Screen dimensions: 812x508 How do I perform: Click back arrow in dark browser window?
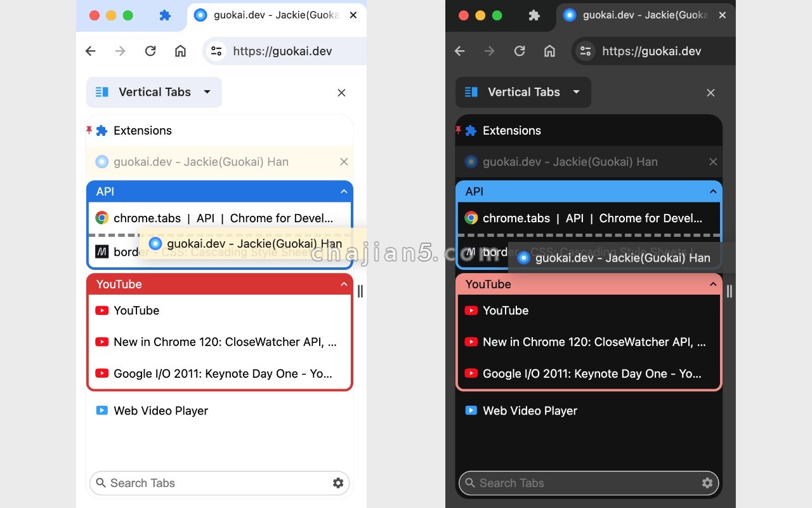[x=460, y=51]
